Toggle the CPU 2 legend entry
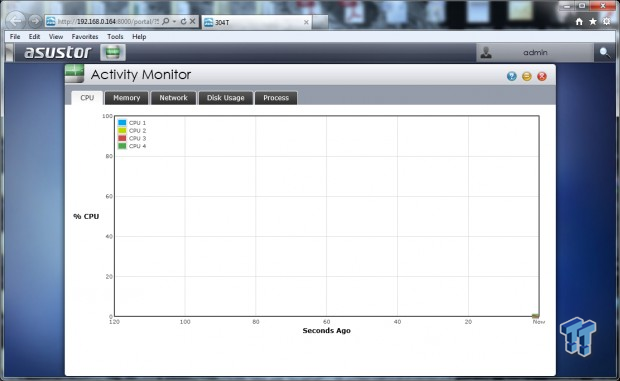This screenshot has width=620, height=381. click(x=132, y=130)
